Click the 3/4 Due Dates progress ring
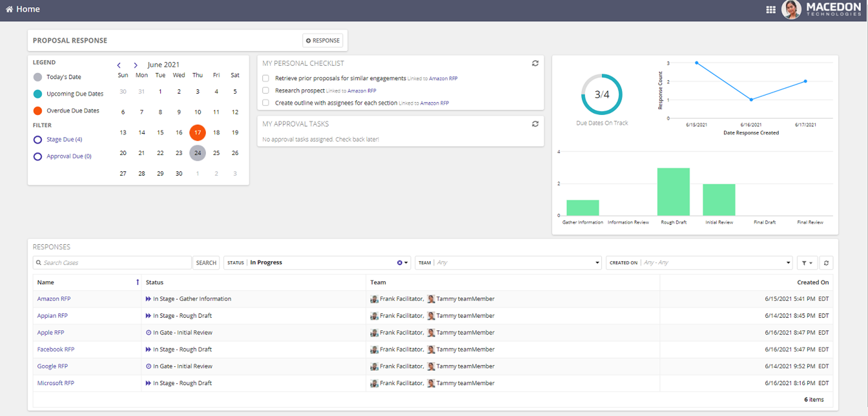Image resolution: width=868 pixels, height=416 pixels. tap(601, 94)
